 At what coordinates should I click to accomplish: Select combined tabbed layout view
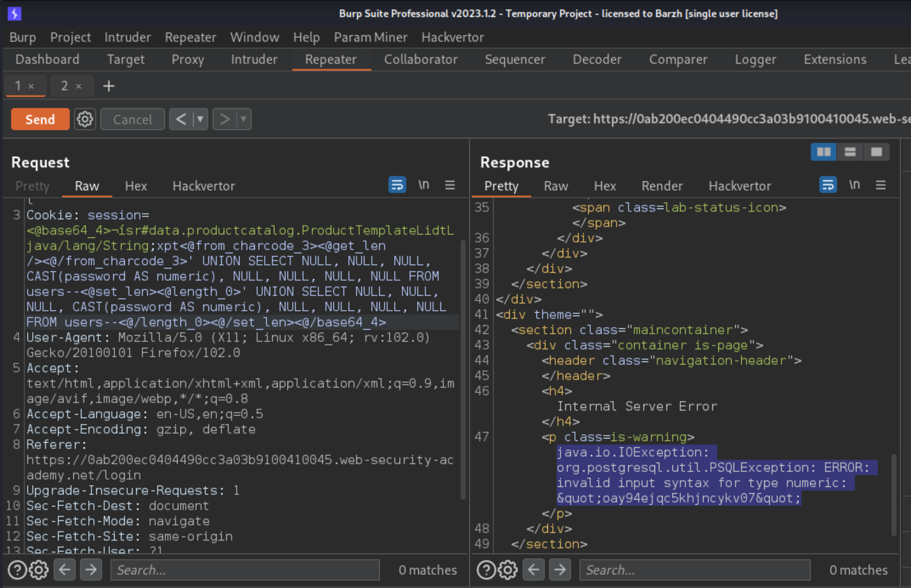point(877,152)
